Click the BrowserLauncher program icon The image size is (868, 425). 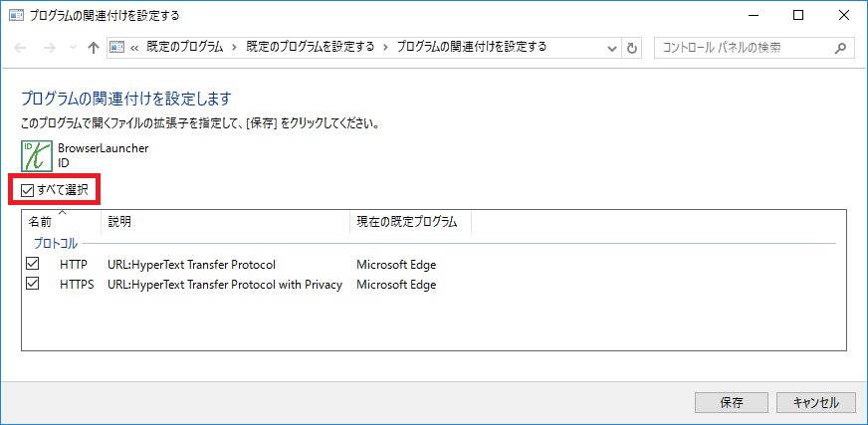coord(37,154)
